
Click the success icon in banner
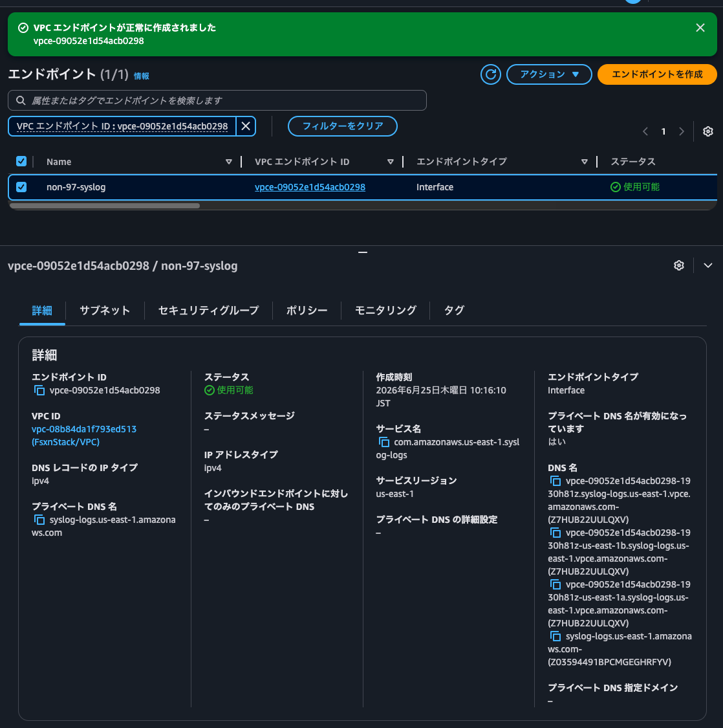pos(23,28)
